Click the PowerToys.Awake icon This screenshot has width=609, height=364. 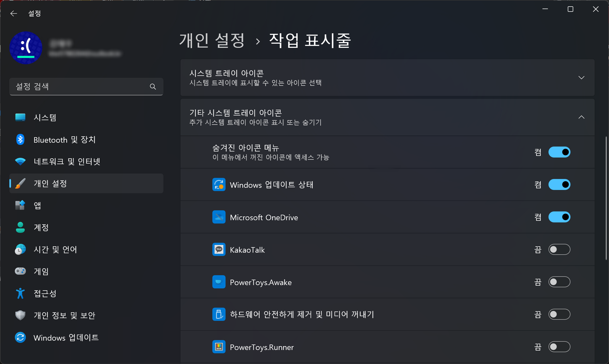(219, 282)
